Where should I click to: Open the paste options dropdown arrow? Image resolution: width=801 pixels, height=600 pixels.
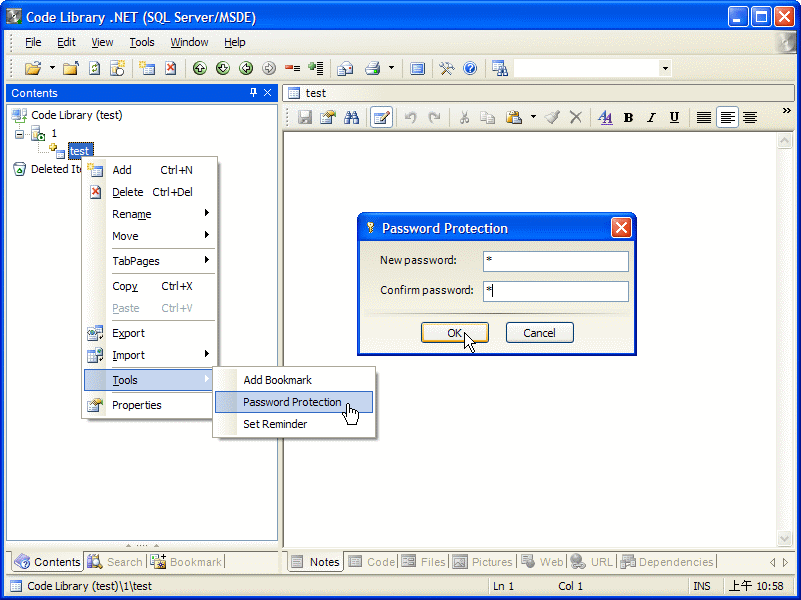pos(533,117)
